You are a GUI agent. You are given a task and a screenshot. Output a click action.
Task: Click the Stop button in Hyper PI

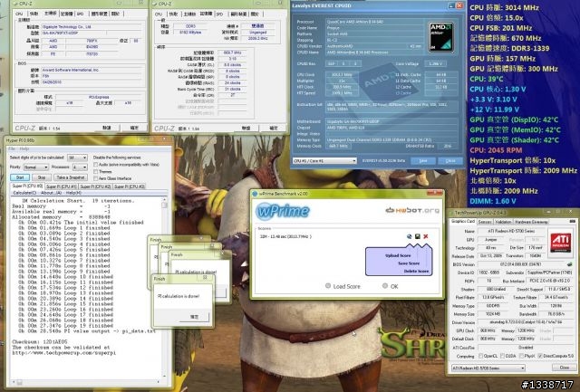[x=42, y=177]
